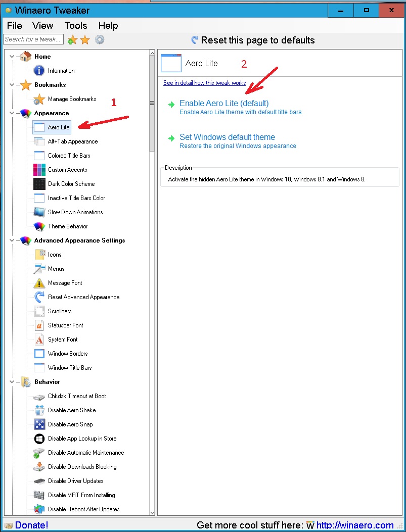The image size is (406, 532).
Task: Click the Icons tree item icon
Action: 39,255
